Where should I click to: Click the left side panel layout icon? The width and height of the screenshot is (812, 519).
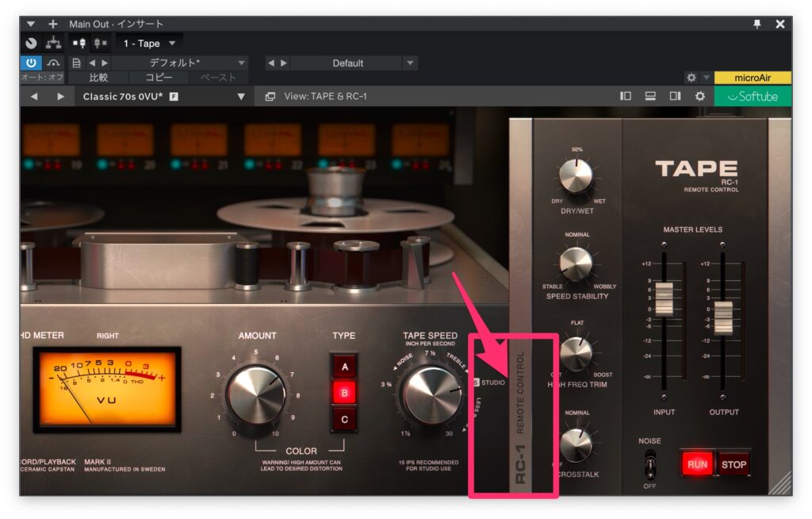[x=626, y=96]
